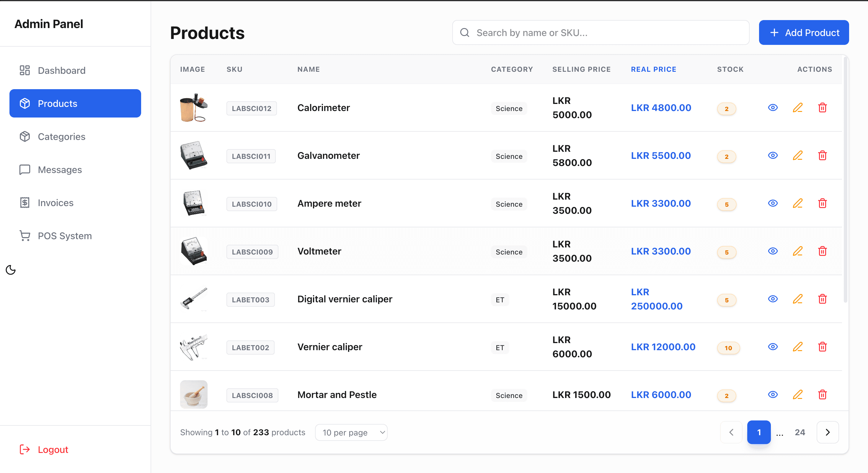Click the ET tag in Vernier caliper row
The width and height of the screenshot is (868, 473).
coord(500,348)
